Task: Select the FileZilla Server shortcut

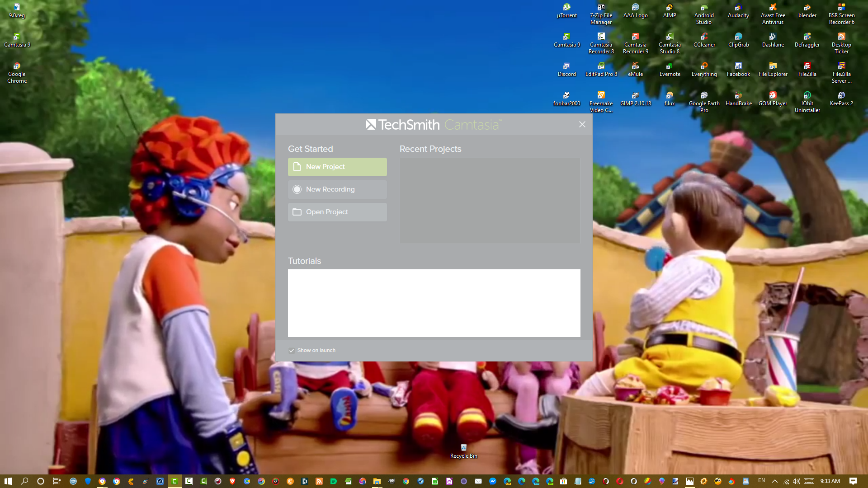Action: 841,73
